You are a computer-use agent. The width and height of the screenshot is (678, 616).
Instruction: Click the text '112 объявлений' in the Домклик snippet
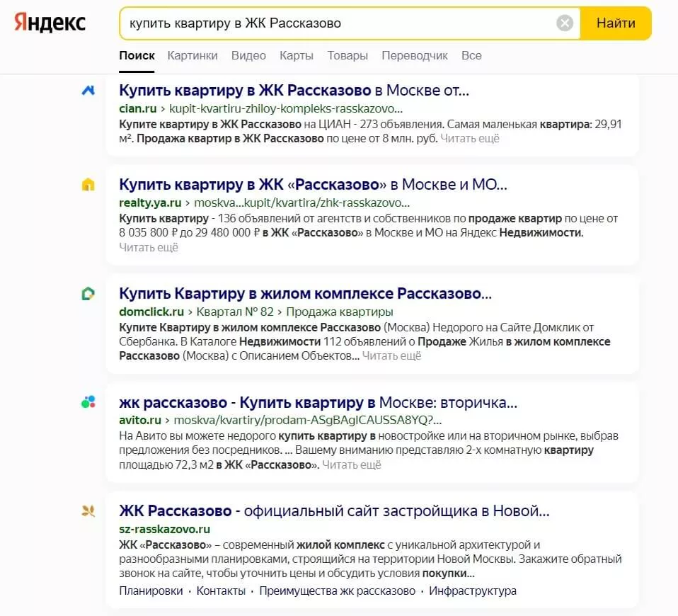[x=364, y=342]
